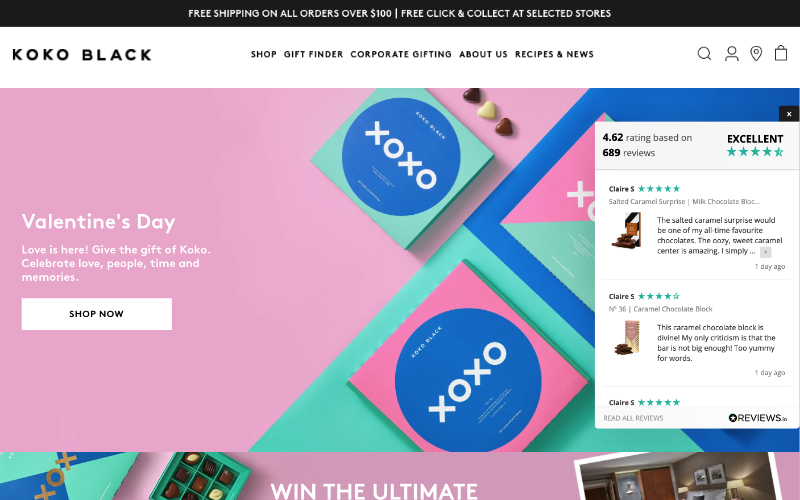Open the search magnifier icon

coord(704,54)
